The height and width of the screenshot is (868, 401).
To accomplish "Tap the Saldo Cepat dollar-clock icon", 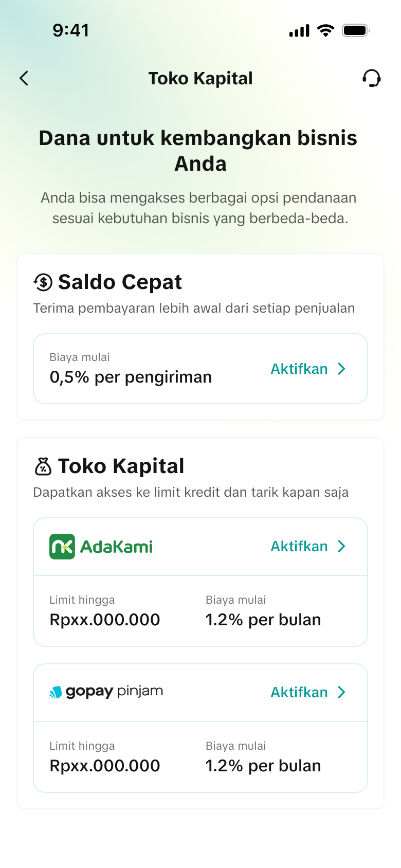I will click(43, 282).
